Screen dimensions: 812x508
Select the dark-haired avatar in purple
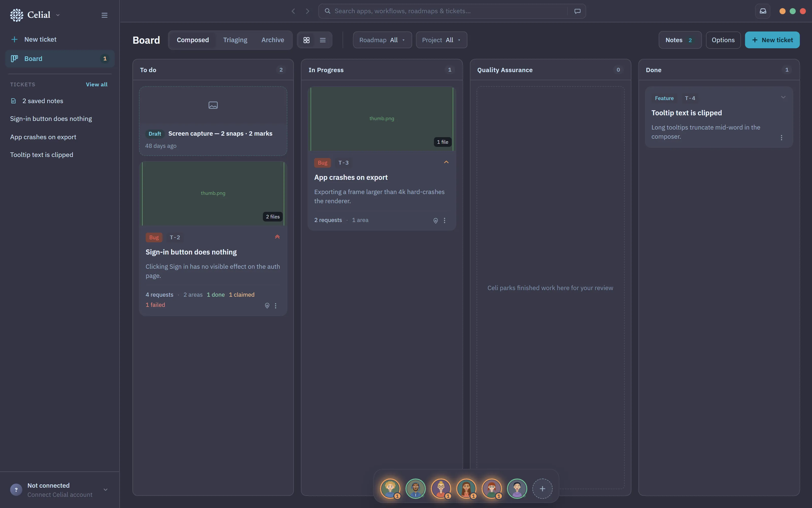coord(517,489)
